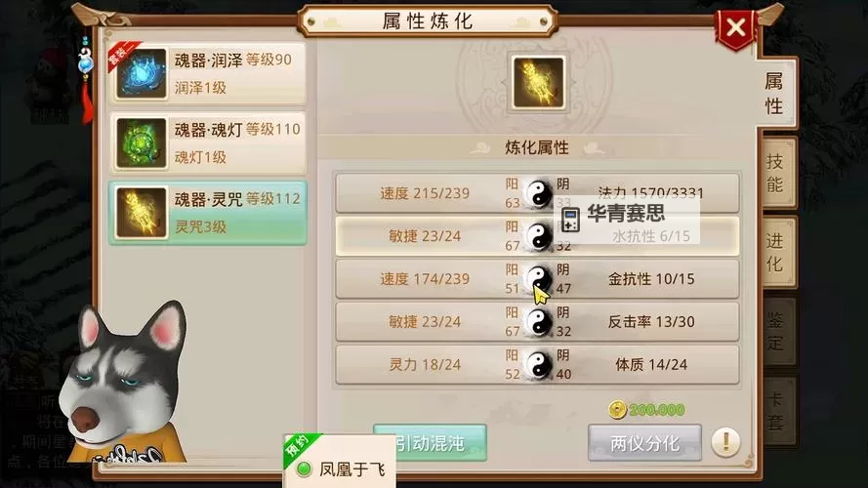
Task: Click the golden 魂器·灵咒 item icon
Action: tap(142, 213)
